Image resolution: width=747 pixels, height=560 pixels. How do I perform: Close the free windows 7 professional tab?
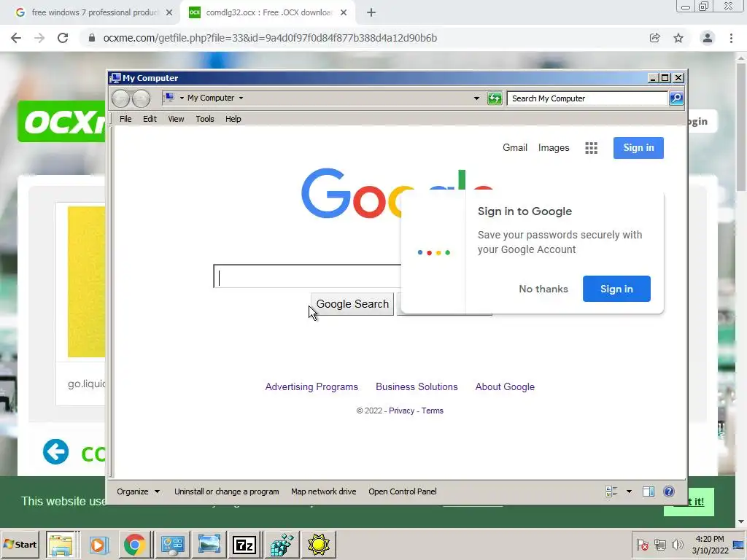tap(169, 12)
